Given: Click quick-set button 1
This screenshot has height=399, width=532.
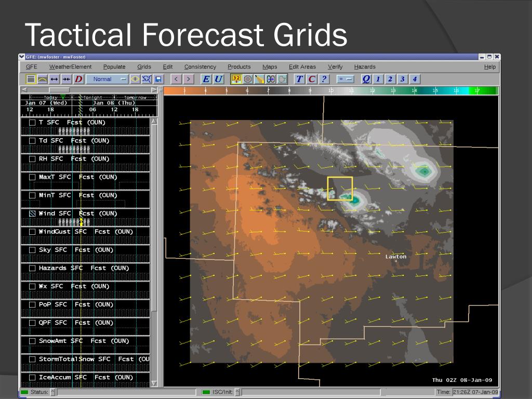Looking at the screenshot, I should 378,79.
